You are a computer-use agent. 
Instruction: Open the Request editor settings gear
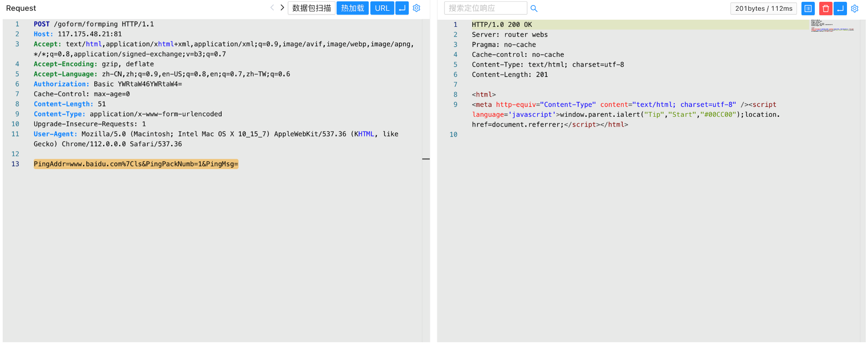416,8
